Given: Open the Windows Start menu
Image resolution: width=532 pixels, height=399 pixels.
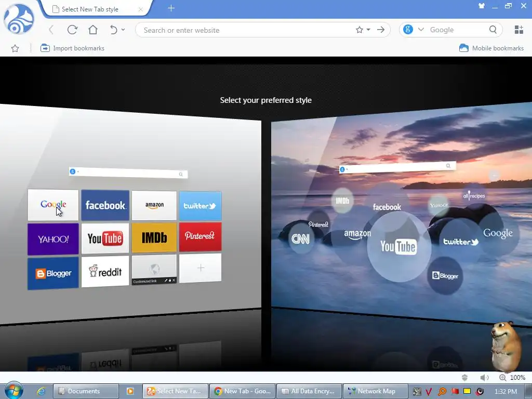Looking at the screenshot, I should coord(14,391).
